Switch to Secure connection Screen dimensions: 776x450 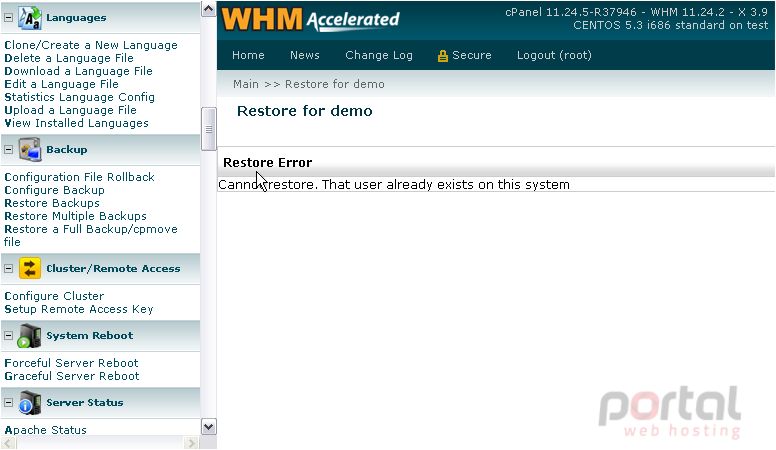(472, 55)
